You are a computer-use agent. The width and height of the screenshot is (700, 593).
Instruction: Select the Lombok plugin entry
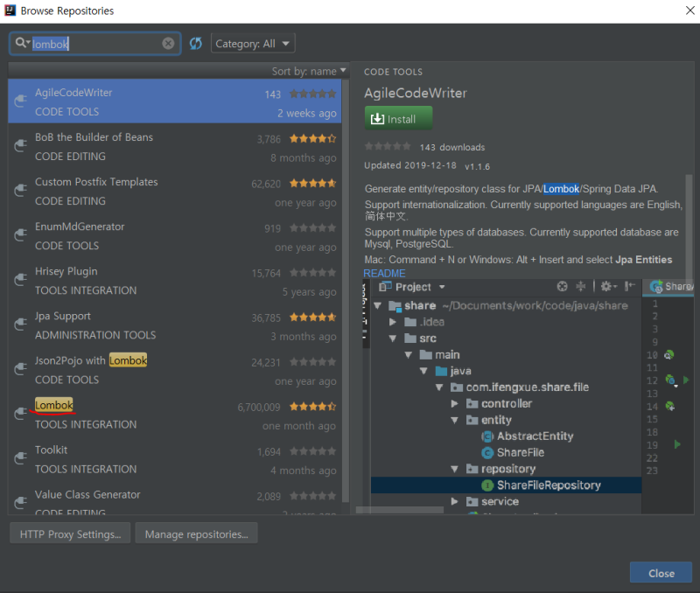tap(175, 414)
